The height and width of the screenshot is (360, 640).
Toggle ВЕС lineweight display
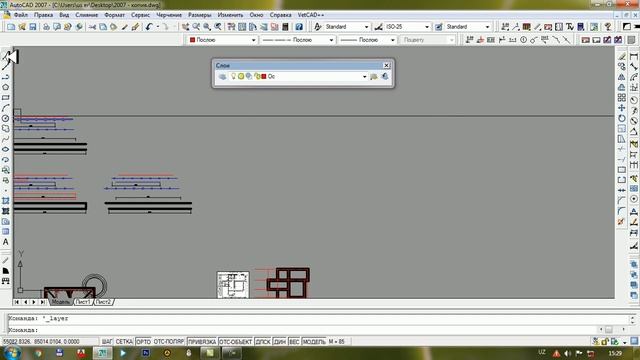(x=294, y=342)
